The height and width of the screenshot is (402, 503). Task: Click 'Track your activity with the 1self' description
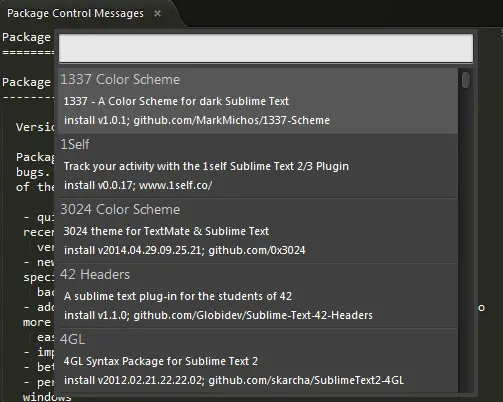click(206, 166)
